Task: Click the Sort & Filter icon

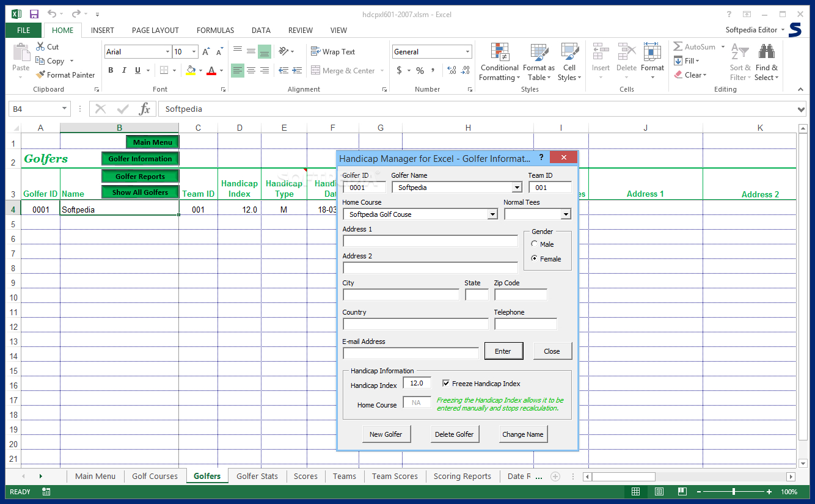Action: [739, 53]
